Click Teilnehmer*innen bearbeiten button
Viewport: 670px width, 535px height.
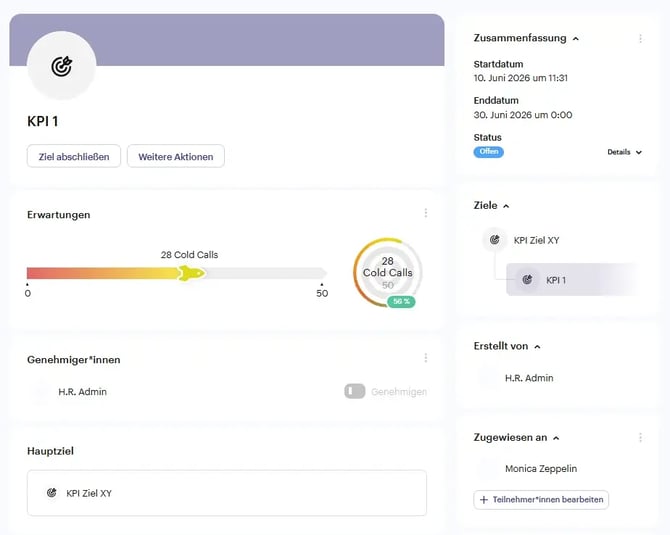pyautogui.click(x=541, y=500)
